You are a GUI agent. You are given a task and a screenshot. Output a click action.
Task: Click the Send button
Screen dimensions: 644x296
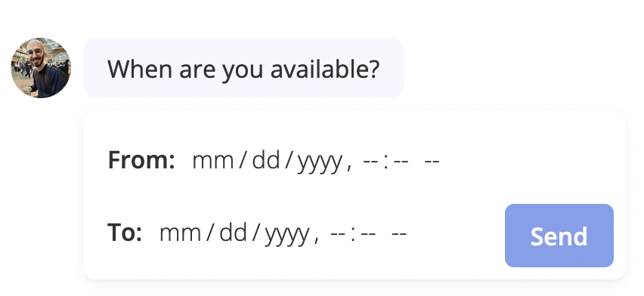559,236
